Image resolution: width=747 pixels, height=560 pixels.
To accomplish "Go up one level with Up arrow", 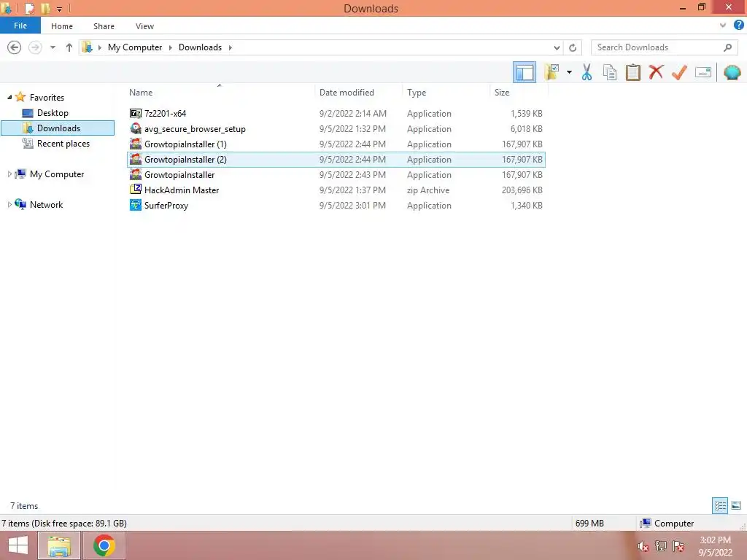I will [69, 47].
